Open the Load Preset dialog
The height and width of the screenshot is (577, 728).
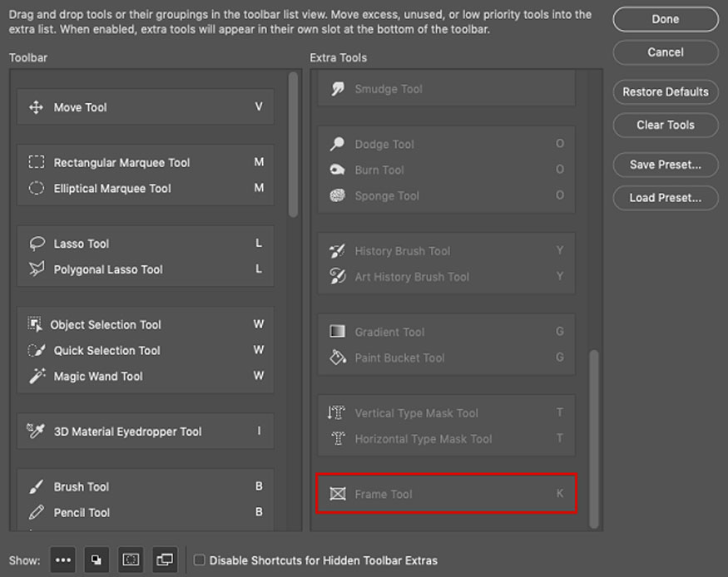pyautogui.click(x=665, y=198)
